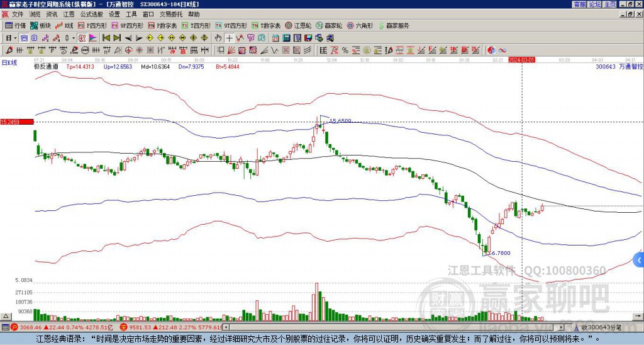Click the 9581.53 index value in the status bar
The width and height of the screenshot is (644, 345).
point(140,327)
